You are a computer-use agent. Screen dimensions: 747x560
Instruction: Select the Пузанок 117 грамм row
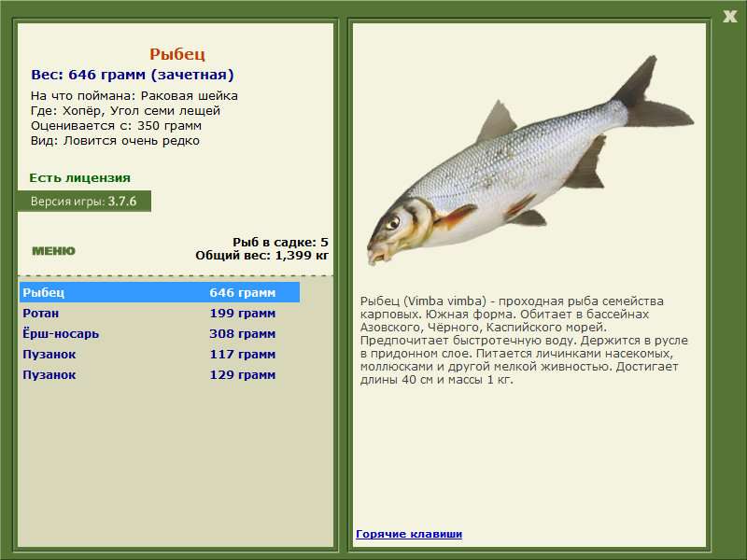pyautogui.click(x=160, y=355)
